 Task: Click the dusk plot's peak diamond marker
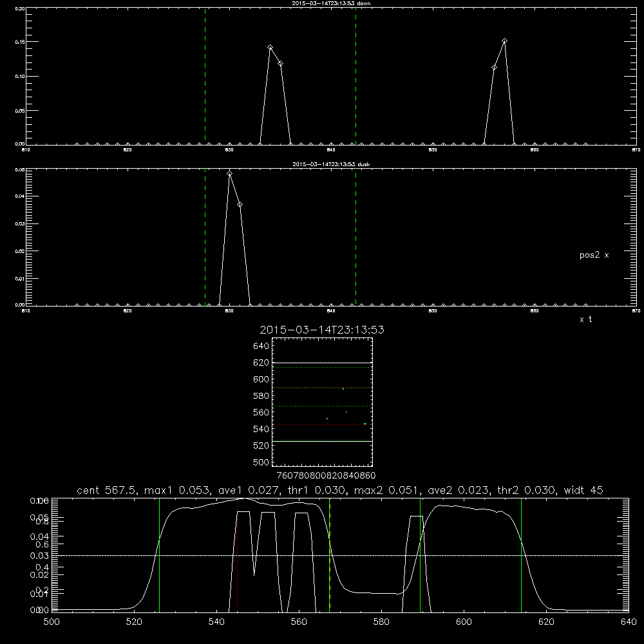tap(230, 174)
